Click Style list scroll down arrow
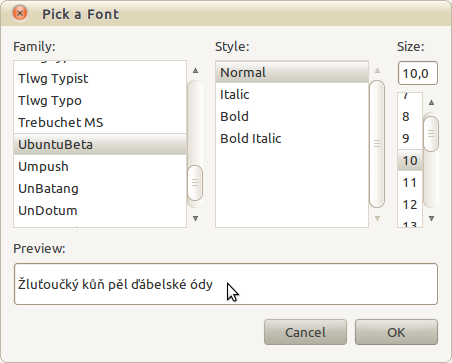The image size is (452, 363). click(x=377, y=218)
